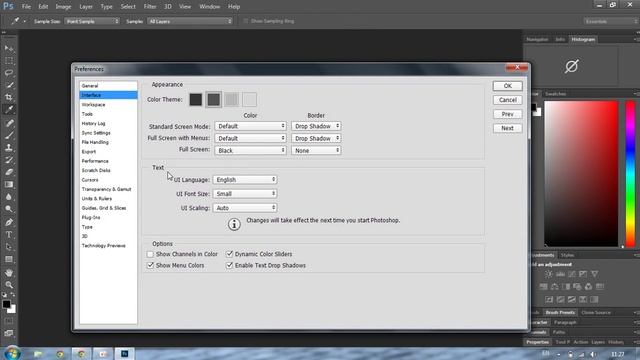
Task: Toggle Enable Text Drop Shadows checkbox
Action: coord(229,265)
